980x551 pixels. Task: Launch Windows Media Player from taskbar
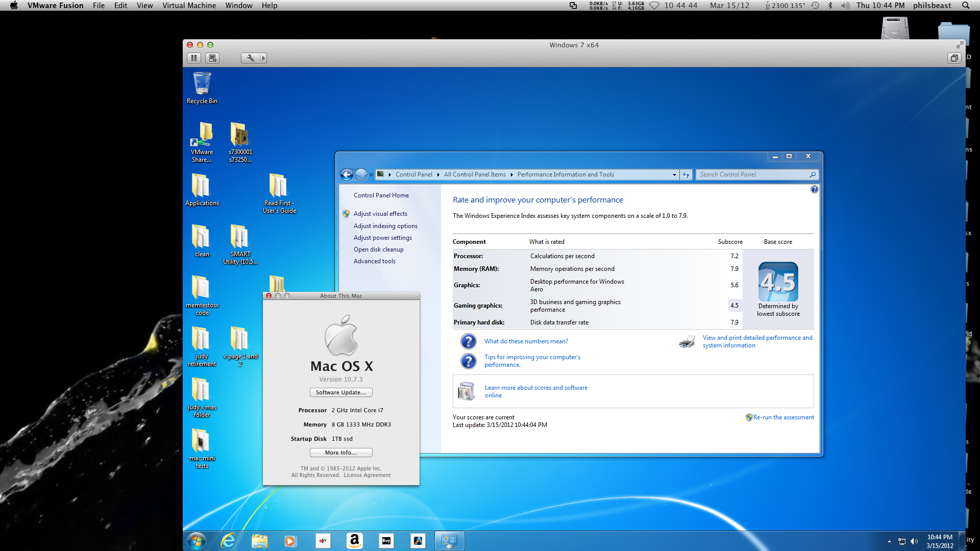[x=290, y=541]
